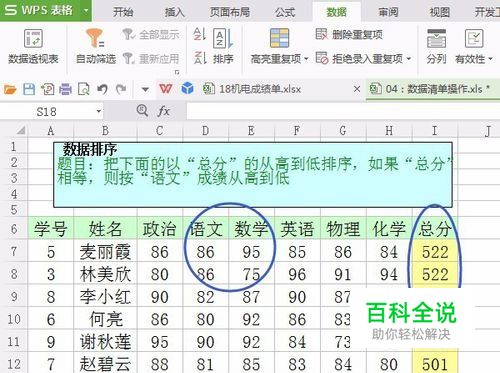This screenshot has height=373, width=500.
Task: Click 全部显示 show all
Action: coord(151,34)
